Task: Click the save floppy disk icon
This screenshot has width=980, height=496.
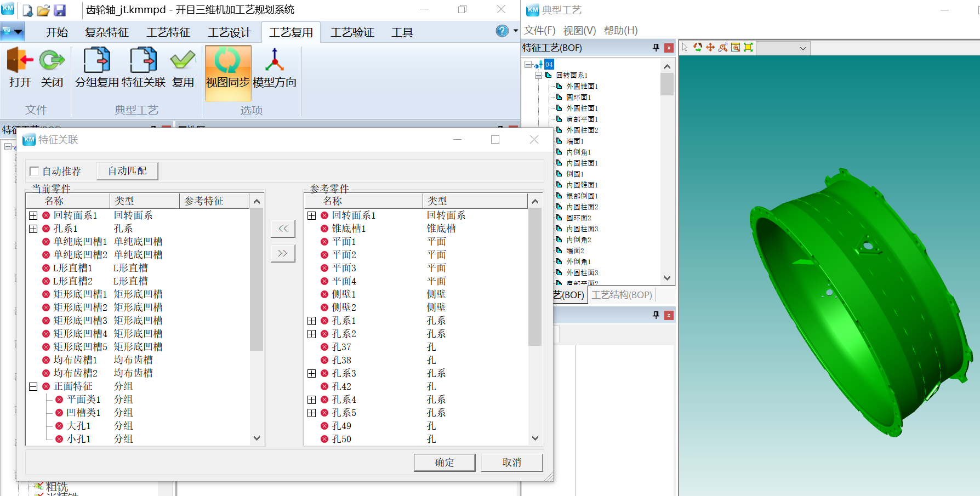Action: pyautogui.click(x=60, y=10)
